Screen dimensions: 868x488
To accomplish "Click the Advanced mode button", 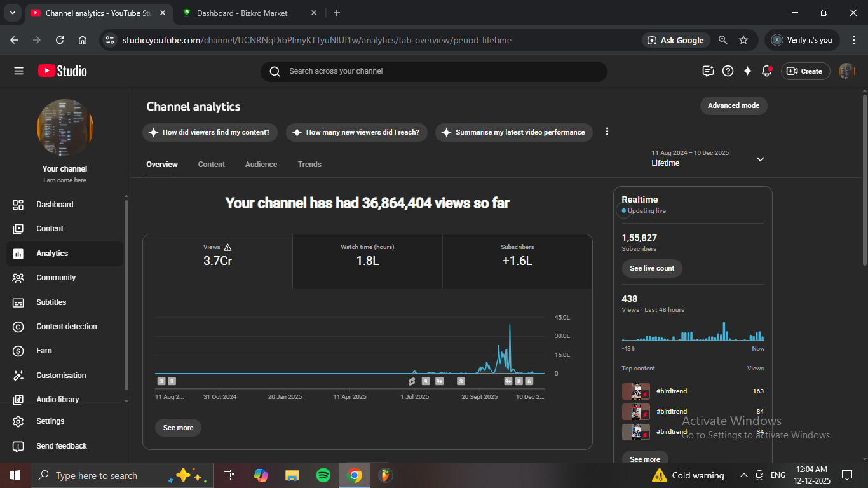I will [733, 105].
